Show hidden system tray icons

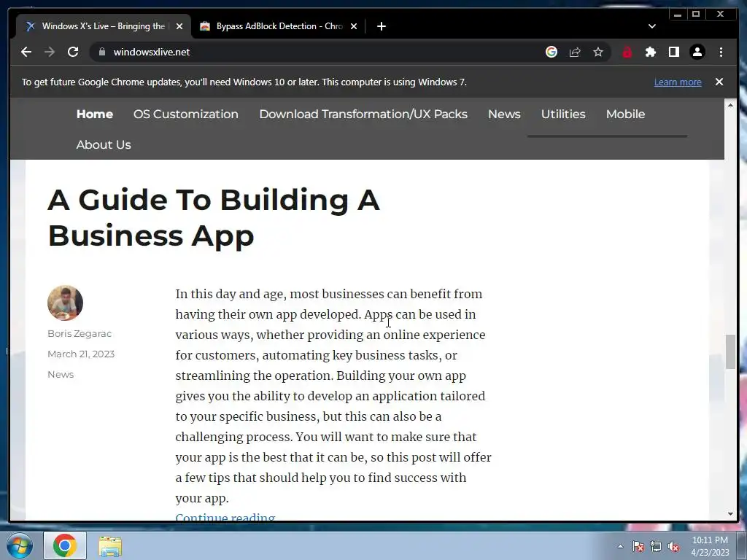(620, 546)
